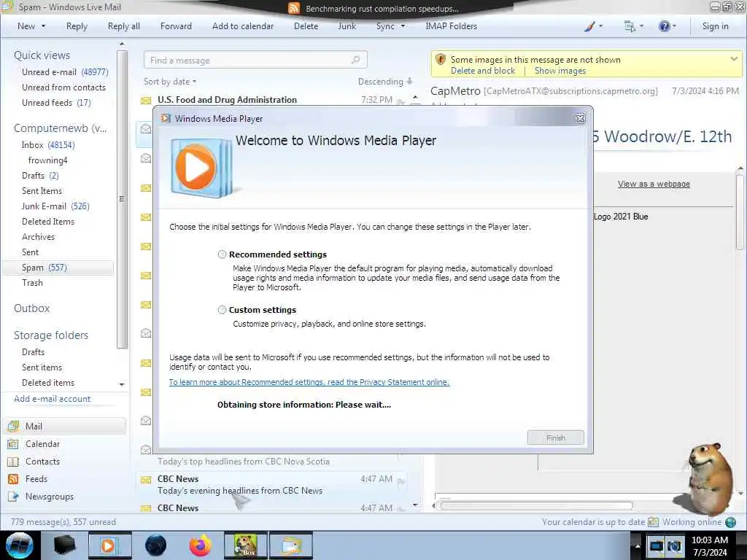Image resolution: width=747 pixels, height=560 pixels.
Task: Open Newsgroups view icon
Action: click(13, 497)
